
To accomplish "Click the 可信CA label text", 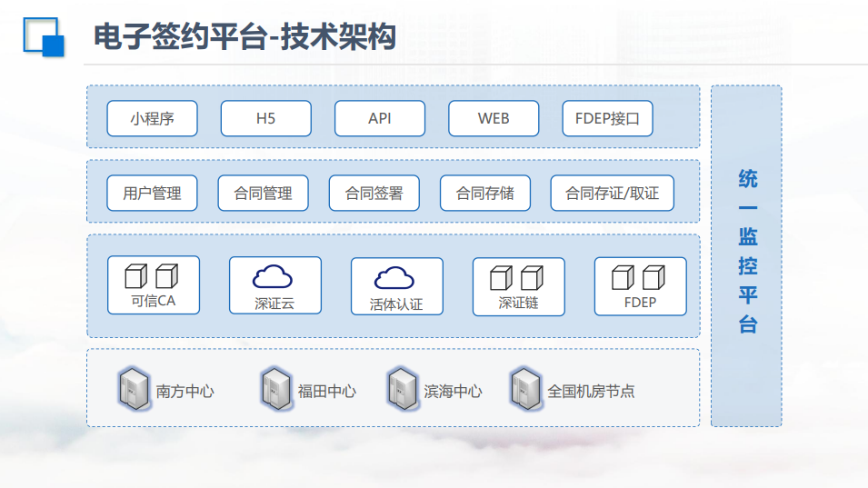I will tap(154, 301).
